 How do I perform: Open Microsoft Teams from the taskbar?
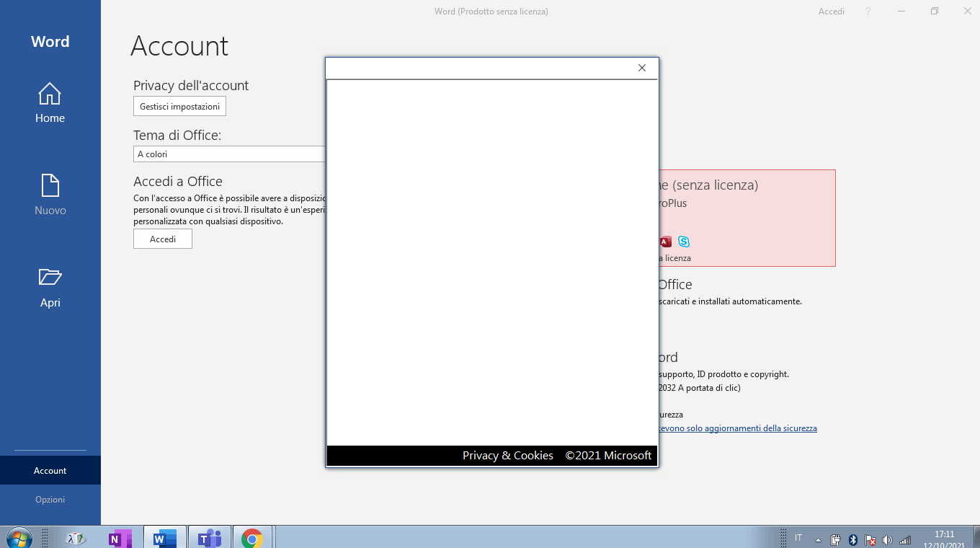point(210,538)
